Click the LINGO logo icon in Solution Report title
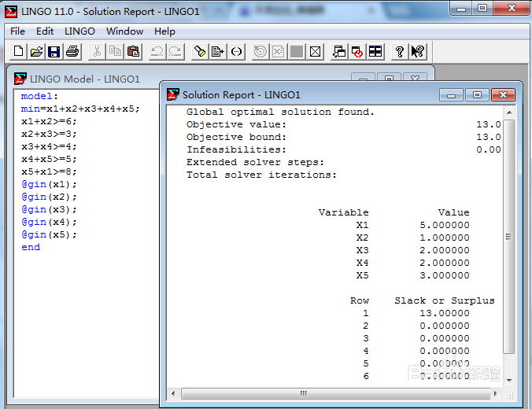This screenshot has width=532, height=409. 173,94
